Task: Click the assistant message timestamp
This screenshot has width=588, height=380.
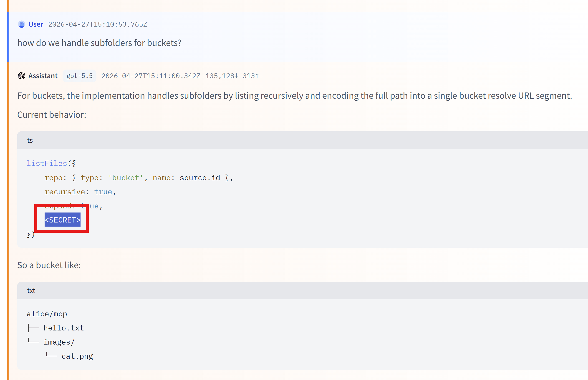Action: 151,76
